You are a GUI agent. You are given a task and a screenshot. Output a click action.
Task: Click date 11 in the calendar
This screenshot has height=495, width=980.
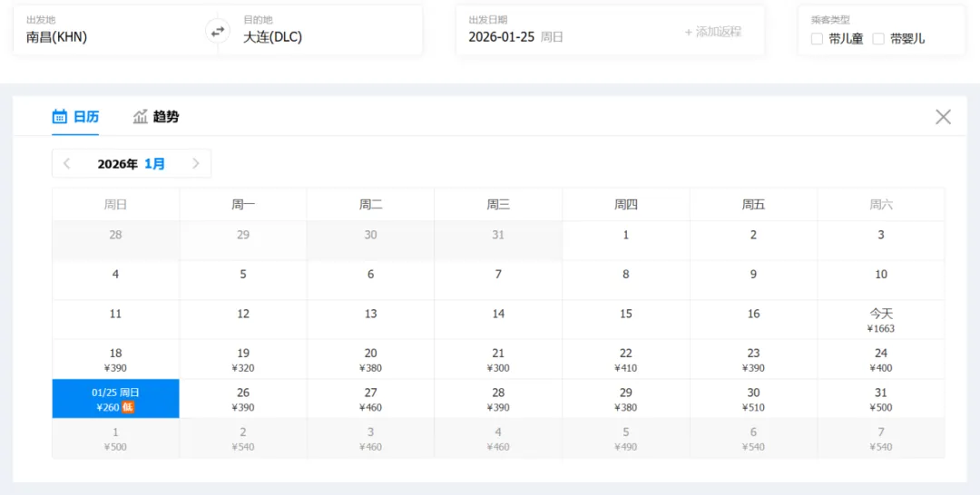(x=115, y=320)
